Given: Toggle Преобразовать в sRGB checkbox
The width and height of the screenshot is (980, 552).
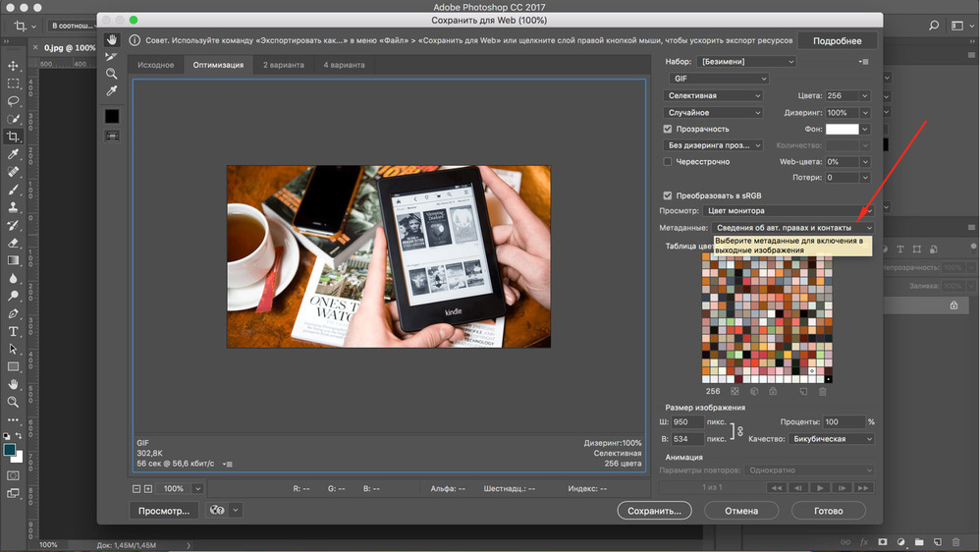Looking at the screenshot, I should click(x=668, y=195).
